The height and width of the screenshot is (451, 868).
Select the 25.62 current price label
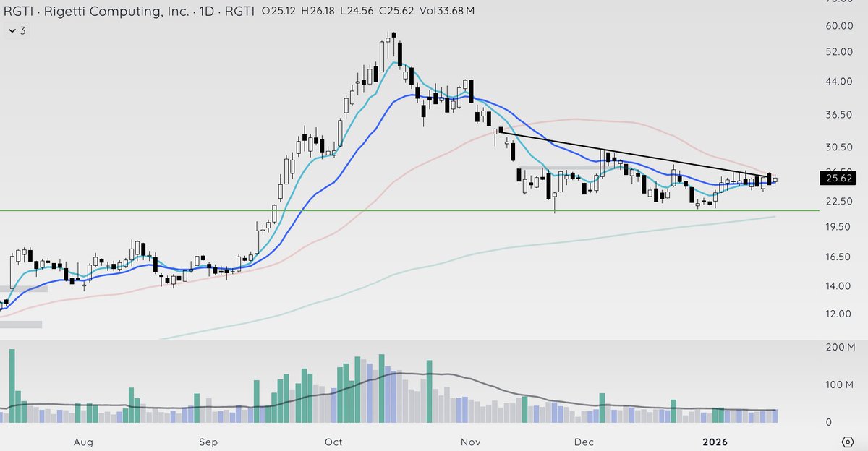(x=840, y=177)
